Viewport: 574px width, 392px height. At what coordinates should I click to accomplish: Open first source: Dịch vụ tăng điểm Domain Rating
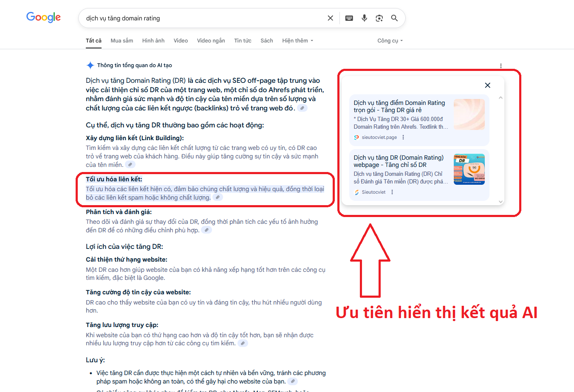point(399,106)
